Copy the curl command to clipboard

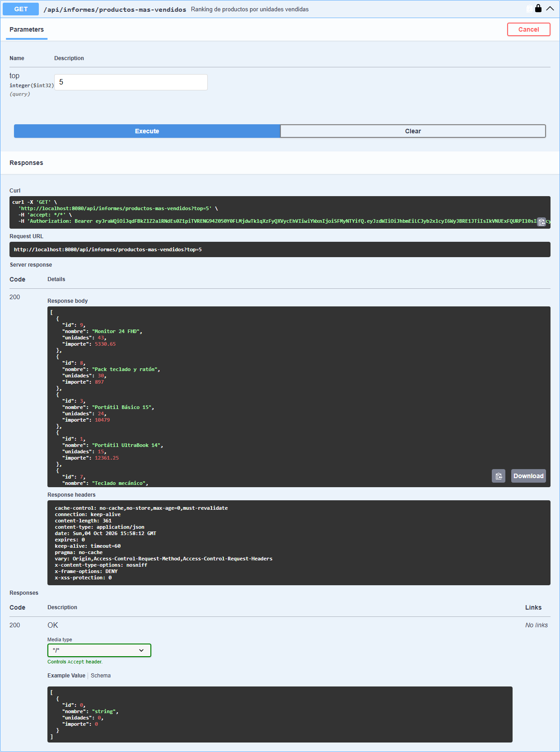[541, 222]
